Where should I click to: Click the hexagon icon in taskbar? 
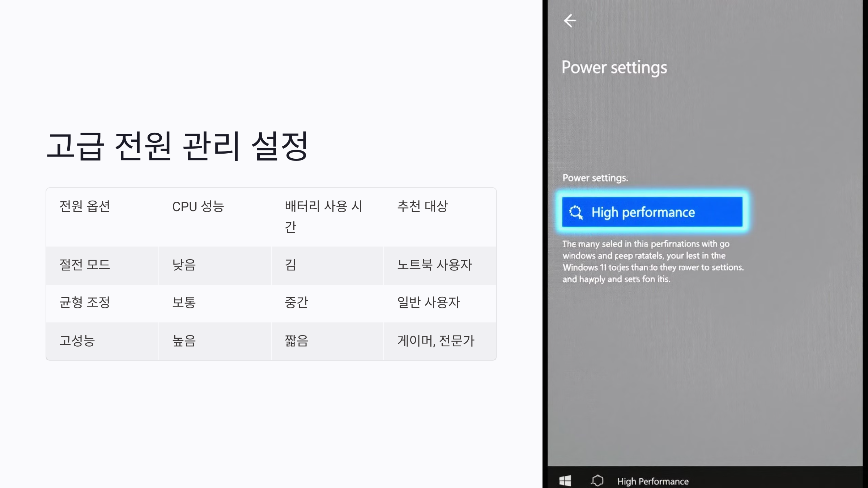(597, 481)
